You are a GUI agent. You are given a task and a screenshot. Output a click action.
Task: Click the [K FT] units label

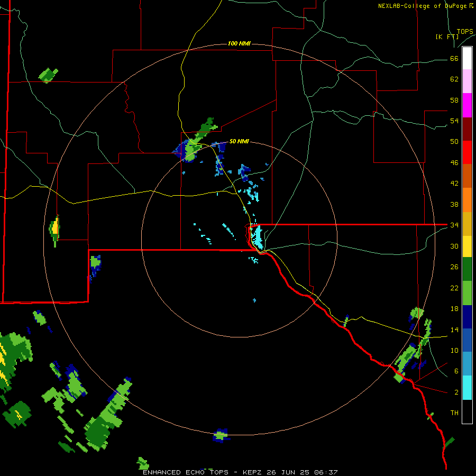coord(447,37)
